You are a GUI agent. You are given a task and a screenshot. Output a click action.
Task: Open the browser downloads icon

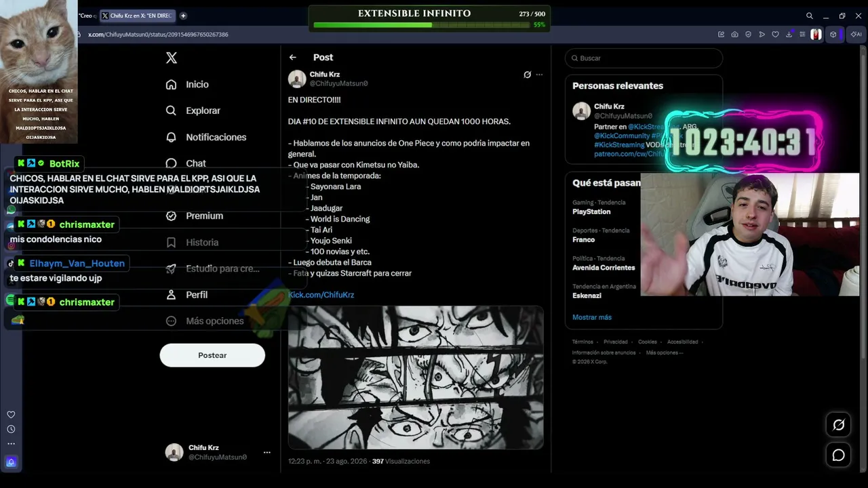tap(789, 35)
